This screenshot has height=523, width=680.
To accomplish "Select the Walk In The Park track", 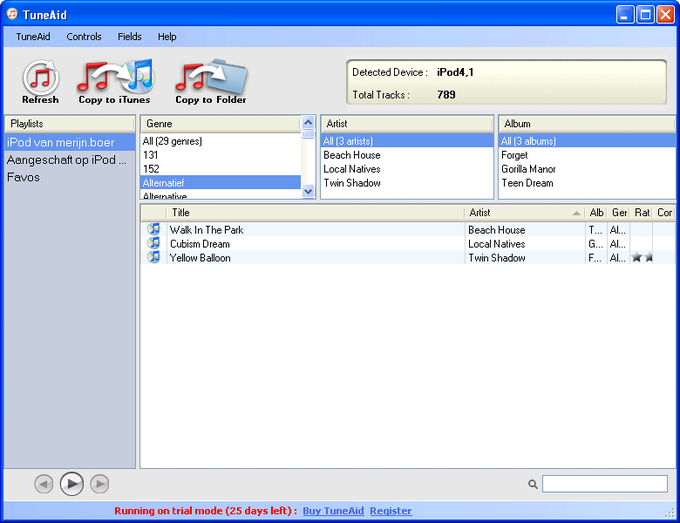I will coord(206,230).
